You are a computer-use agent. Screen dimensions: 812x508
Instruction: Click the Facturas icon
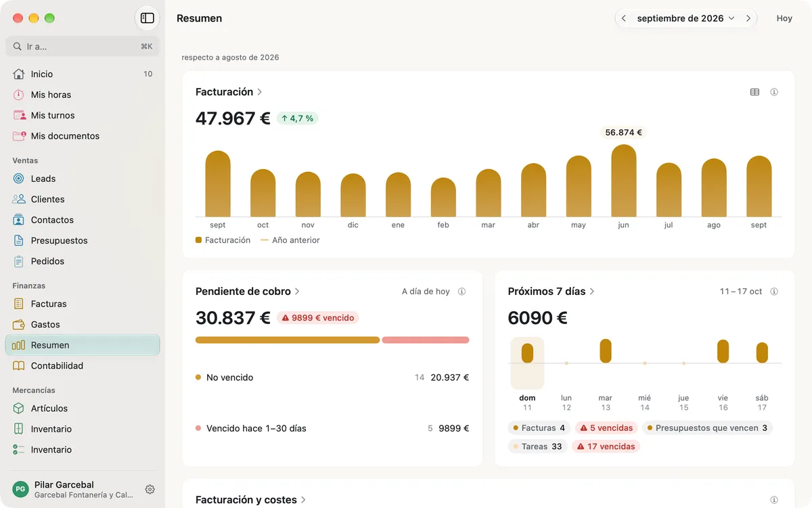pyautogui.click(x=19, y=304)
